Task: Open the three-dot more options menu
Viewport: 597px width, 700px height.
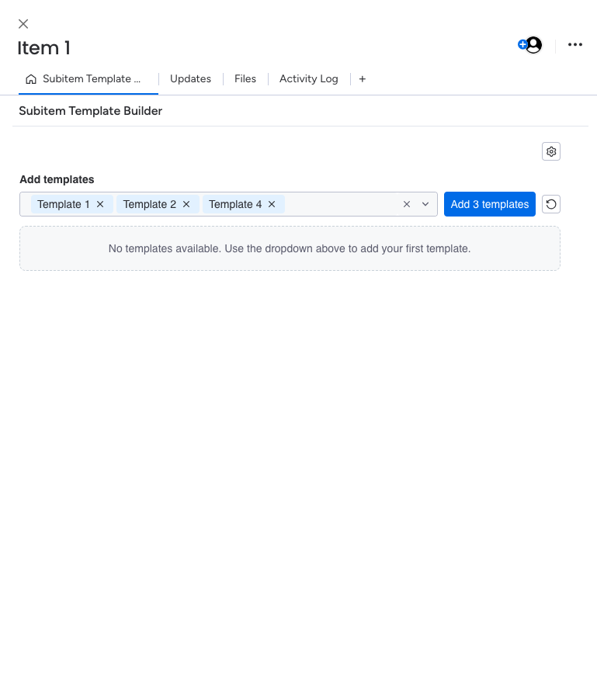Action: [x=575, y=45]
